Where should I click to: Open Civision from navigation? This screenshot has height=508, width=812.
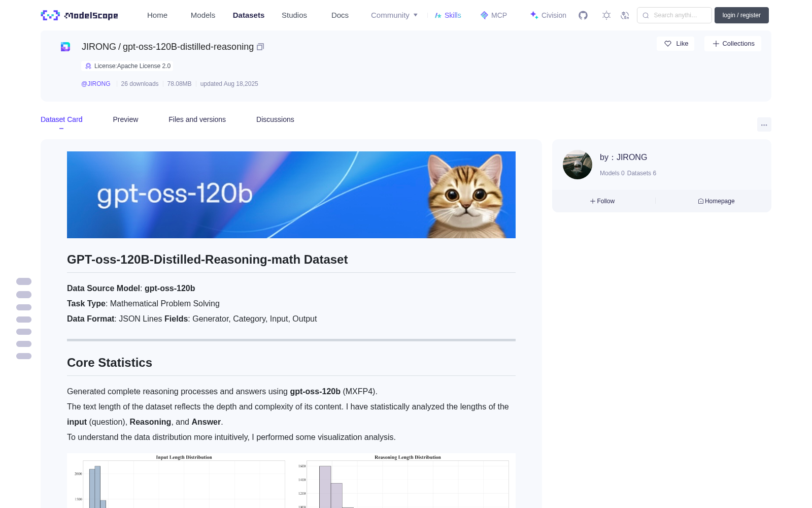(x=548, y=15)
